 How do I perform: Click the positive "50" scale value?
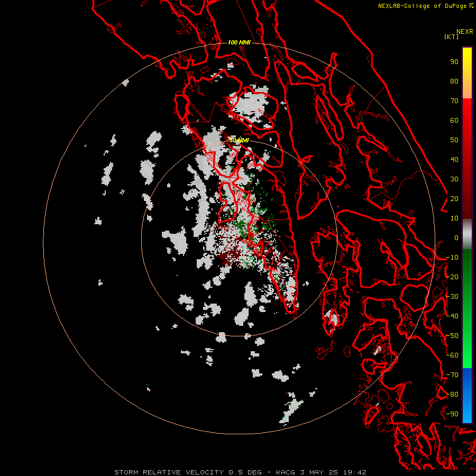[454, 140]
